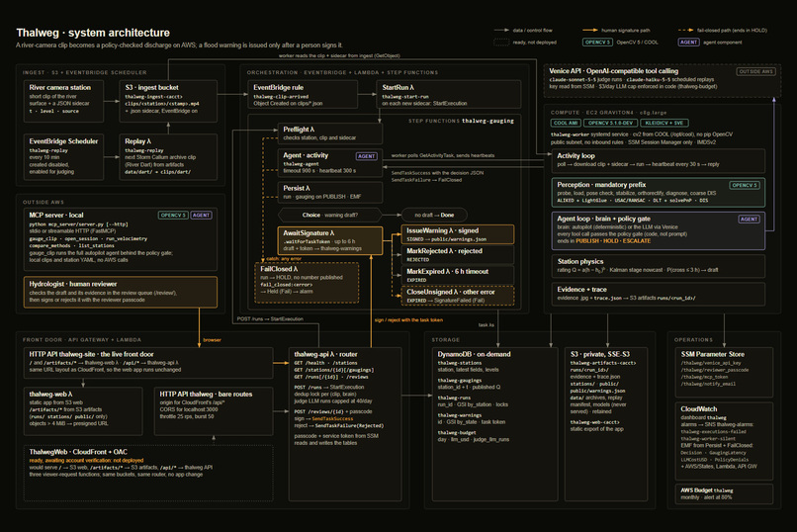
Task: Select the "POST /runs → StartExecution" arrow label
Action: [x=270, y=319]
